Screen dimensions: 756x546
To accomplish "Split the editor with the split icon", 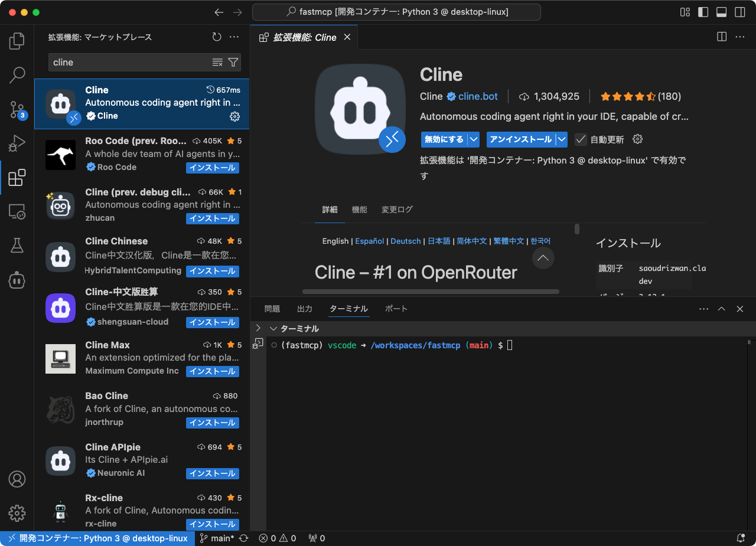I will [721, 37].
